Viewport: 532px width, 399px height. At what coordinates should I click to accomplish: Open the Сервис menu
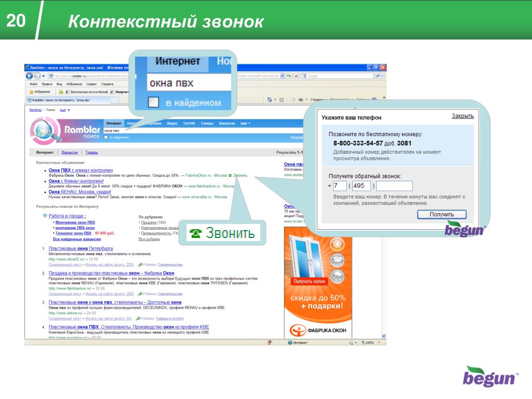tap(91, 84)
